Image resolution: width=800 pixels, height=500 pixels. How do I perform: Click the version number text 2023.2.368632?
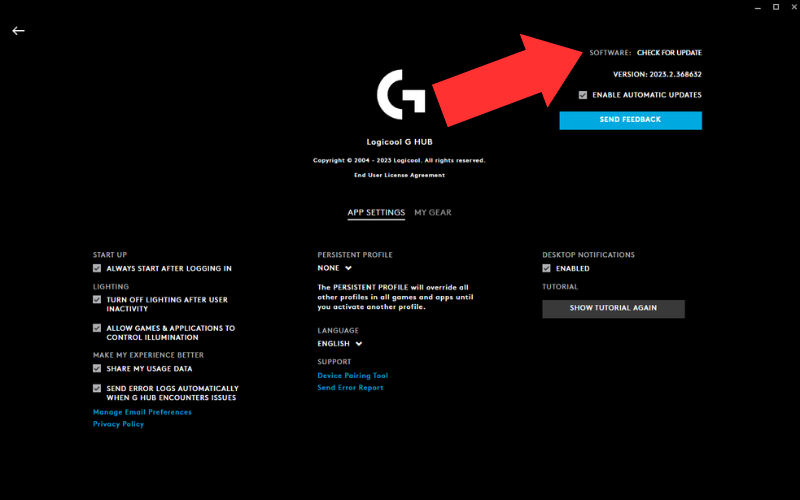[x=675, y=74]
